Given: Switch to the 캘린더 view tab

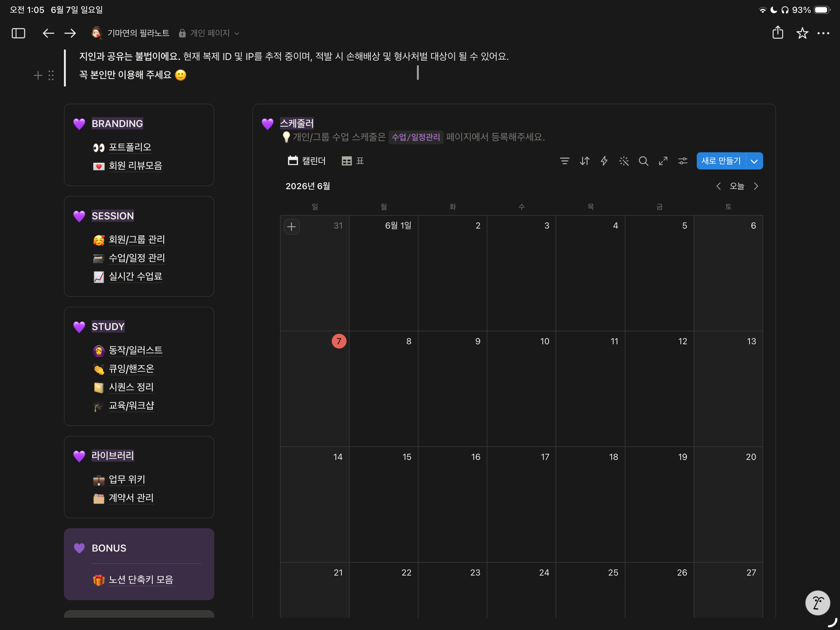Looking at the screenshot, I should click(x=307, y=161).
